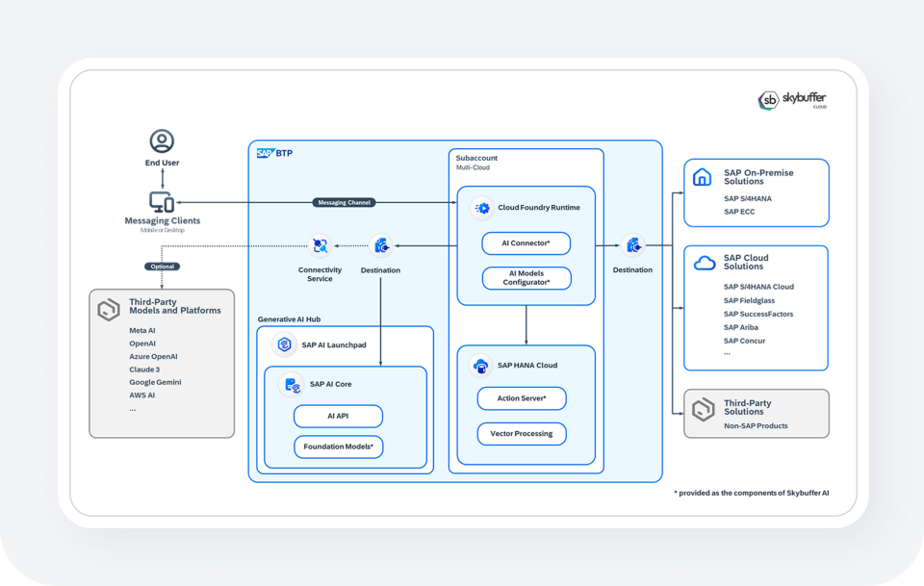Click the Cloud Foundry Runtime gear icon
The height and width of the screenshot is (586, 924).
pos(482,208)
